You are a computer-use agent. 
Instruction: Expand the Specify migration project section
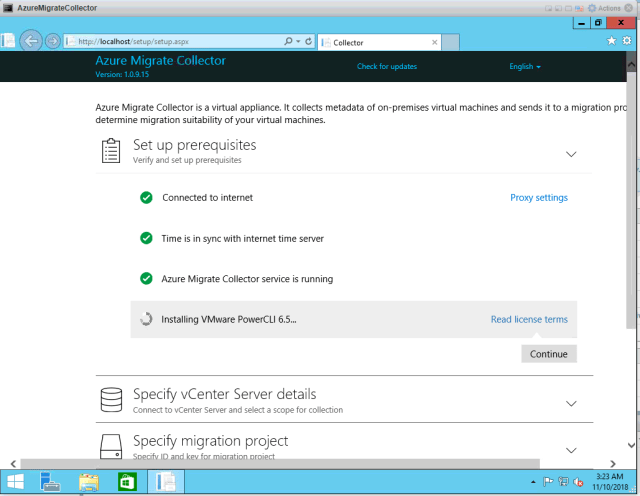click(571, 450)
